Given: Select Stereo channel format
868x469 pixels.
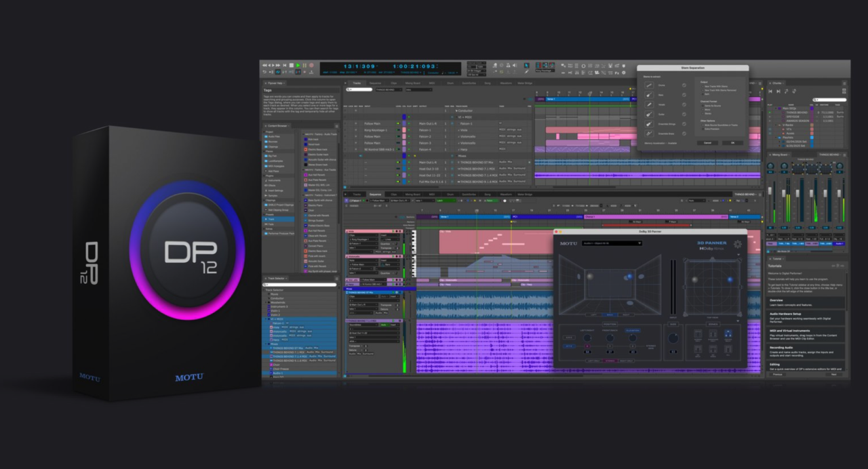Looking at the screenshot, I should coord(707,113).
